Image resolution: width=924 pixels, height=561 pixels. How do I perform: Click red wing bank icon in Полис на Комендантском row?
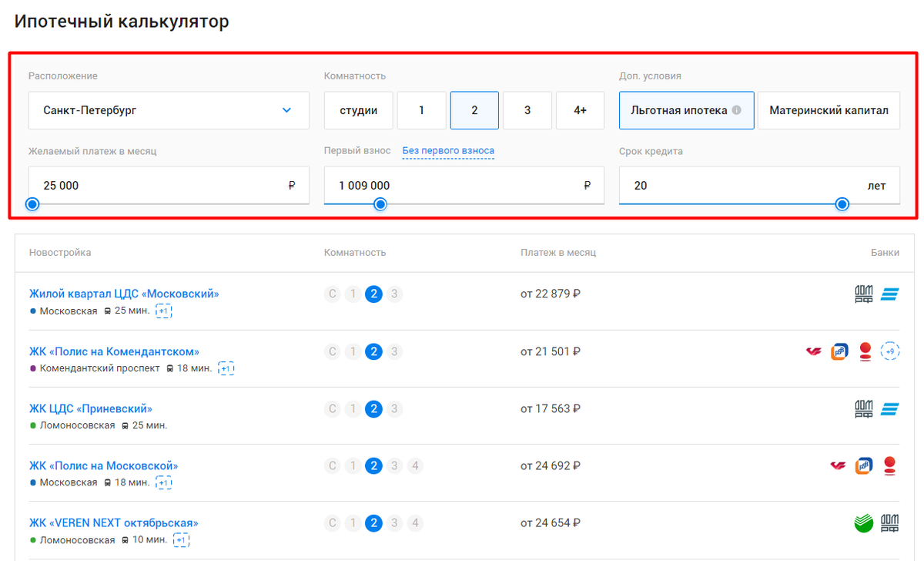coord(814,351)
